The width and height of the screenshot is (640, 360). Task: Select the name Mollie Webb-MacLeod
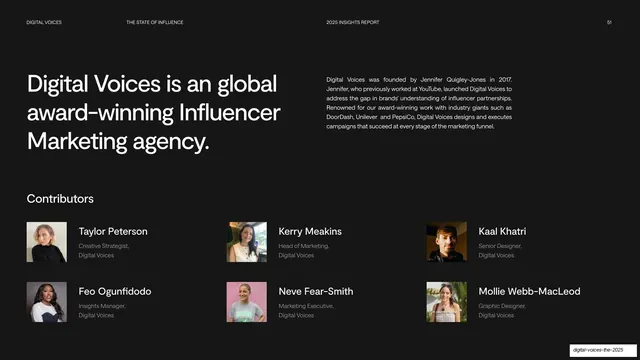pos(529,291)
